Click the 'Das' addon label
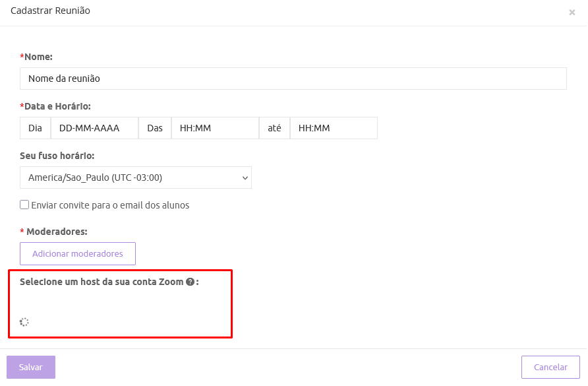 coord(155,128)
